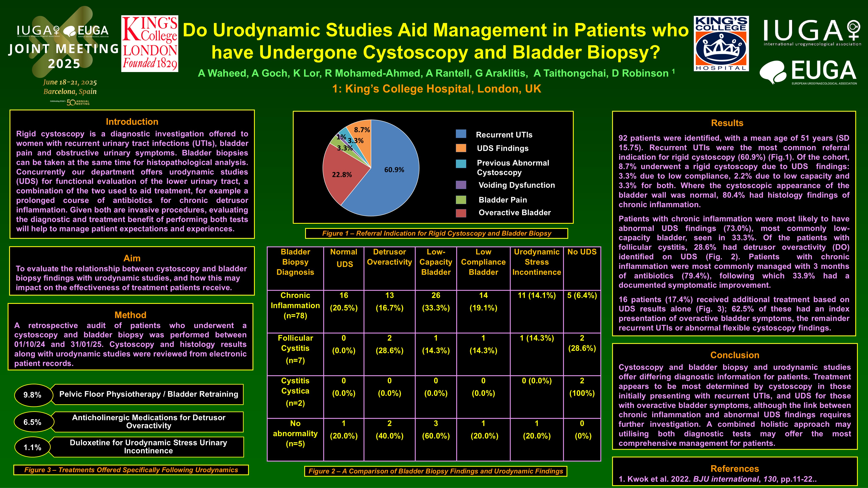This screenshot has width=868, height=488.
Task: Click the Conclusion heading
Action: (735, 355)
